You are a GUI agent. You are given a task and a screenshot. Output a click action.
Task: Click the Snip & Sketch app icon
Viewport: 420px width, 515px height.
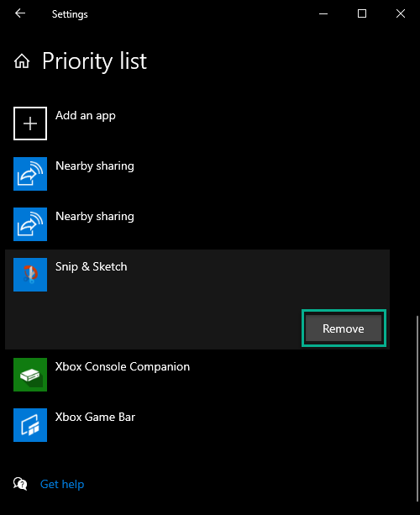click(x=30, y=275)
